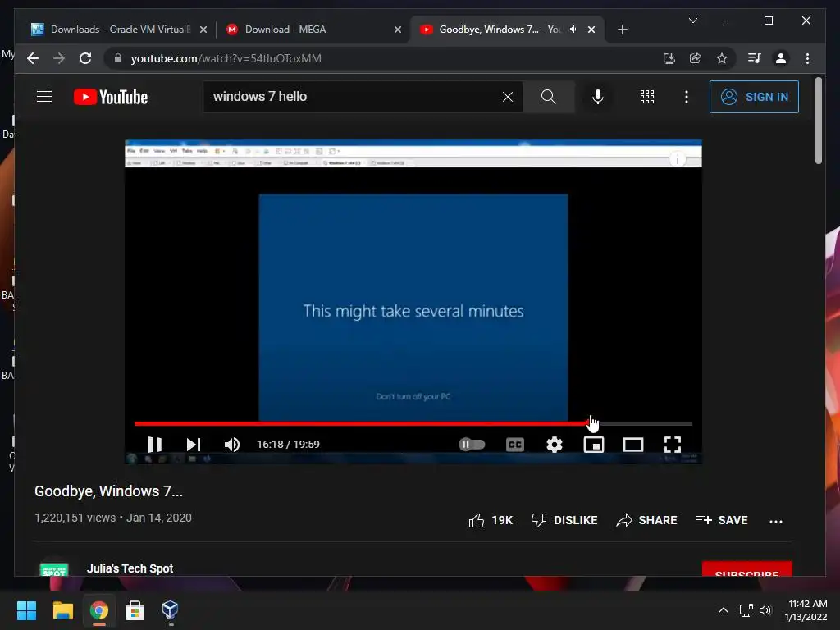The height and width of the screenshot is (630, 840).
Task: Click the SHARE button
Action: point(646,520)
